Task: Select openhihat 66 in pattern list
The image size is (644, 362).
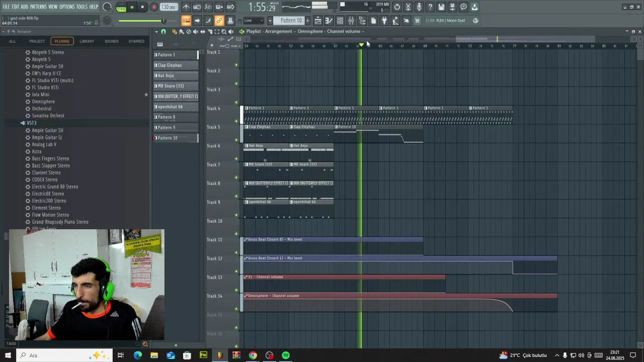Action: [x=176, y=107]
